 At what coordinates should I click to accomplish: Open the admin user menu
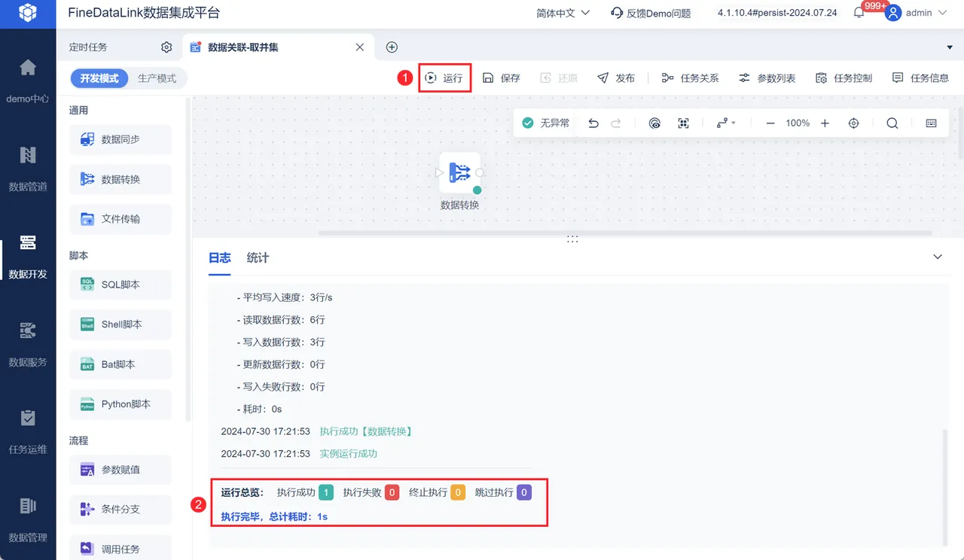[x=917, y=13]
